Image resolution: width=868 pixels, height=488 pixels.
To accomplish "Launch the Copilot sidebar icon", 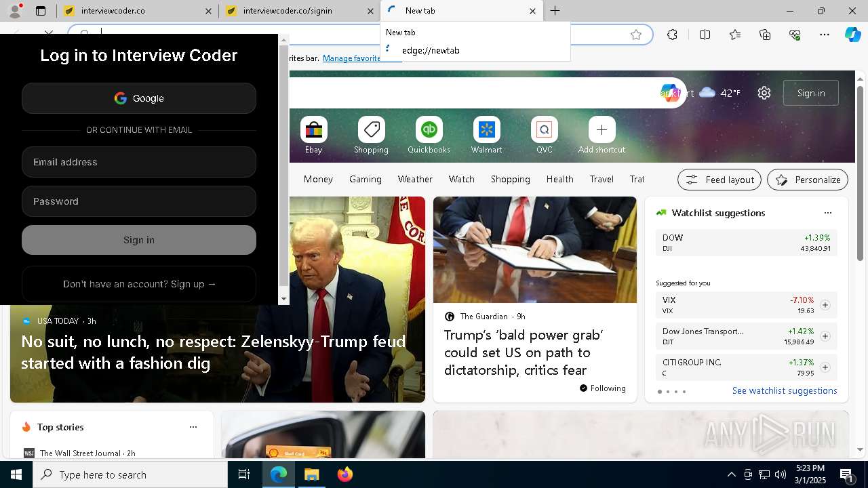I will [x=852, y=35].
